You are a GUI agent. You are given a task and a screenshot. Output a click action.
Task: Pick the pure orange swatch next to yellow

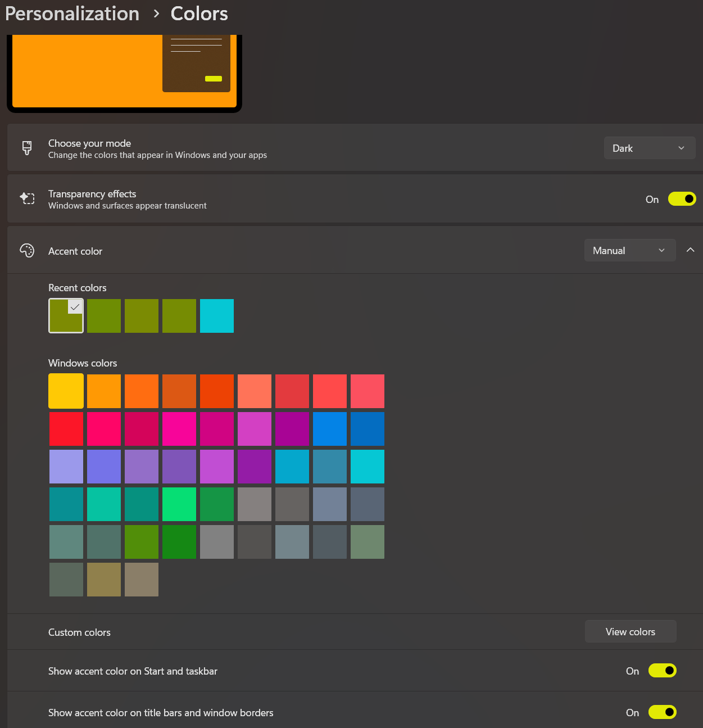pyautogui.click(x=104, y=391)
